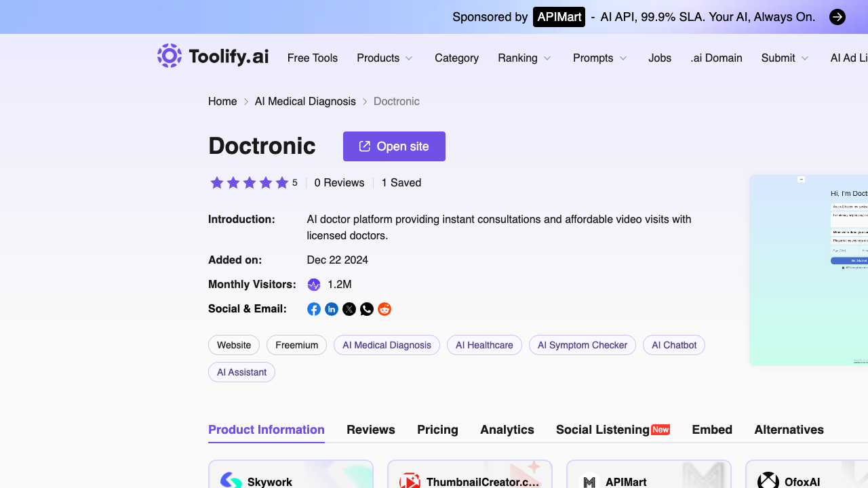Expand the Products dropdown menu
Viewport: 868px width, 488px height.
pyautogui.click(x=385, y=58)
